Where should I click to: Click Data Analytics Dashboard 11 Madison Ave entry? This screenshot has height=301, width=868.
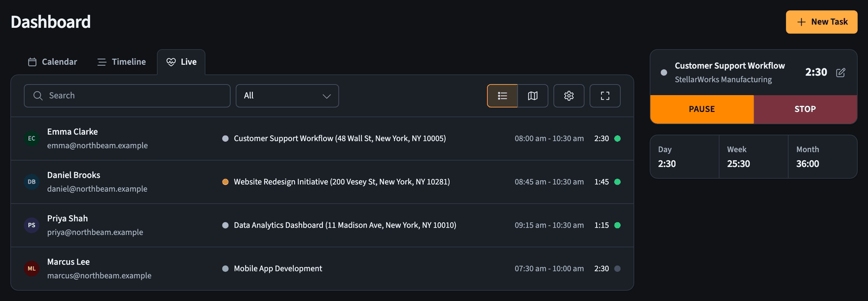[x=345, y=225]
